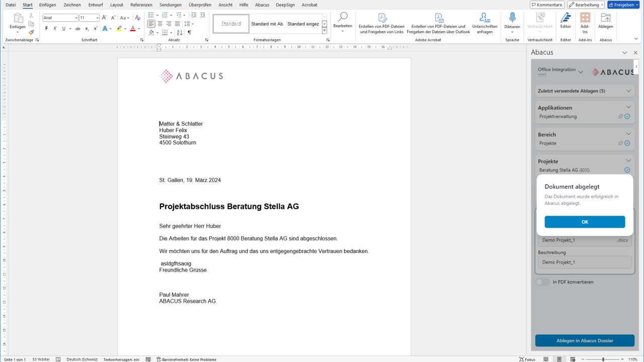Click the Freigeben share button
This screenshot has width=644, height=362.
pyautogui.click(x=623, y=5)
